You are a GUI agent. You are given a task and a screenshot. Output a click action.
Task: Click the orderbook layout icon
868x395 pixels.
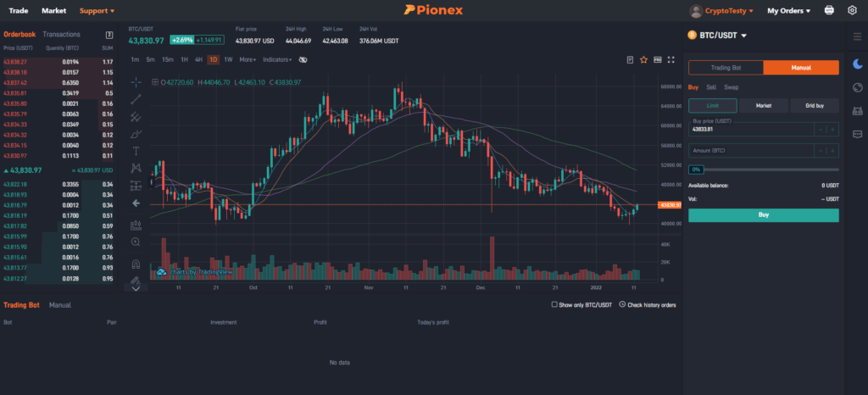click(109, 35)
